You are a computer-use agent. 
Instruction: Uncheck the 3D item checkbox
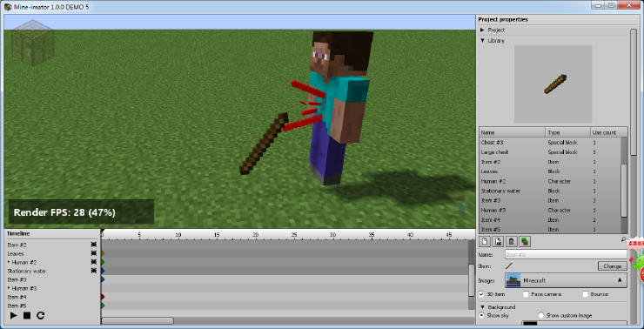482,294
